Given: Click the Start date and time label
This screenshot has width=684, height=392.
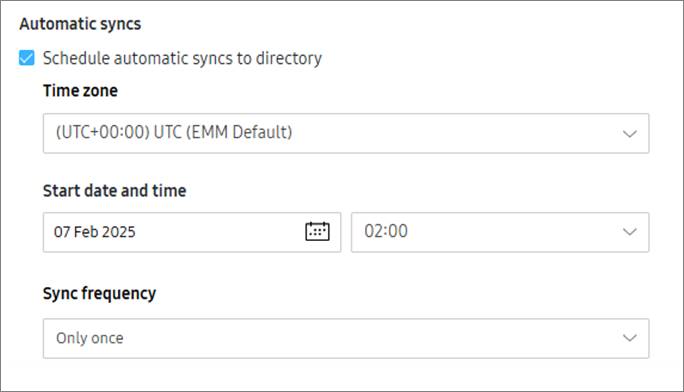Looking at the screenshot, I should (x=115, y=191).
